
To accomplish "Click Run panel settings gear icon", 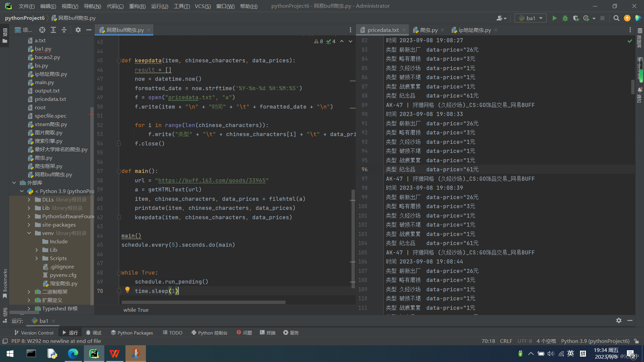I will (x=619, y=320).
